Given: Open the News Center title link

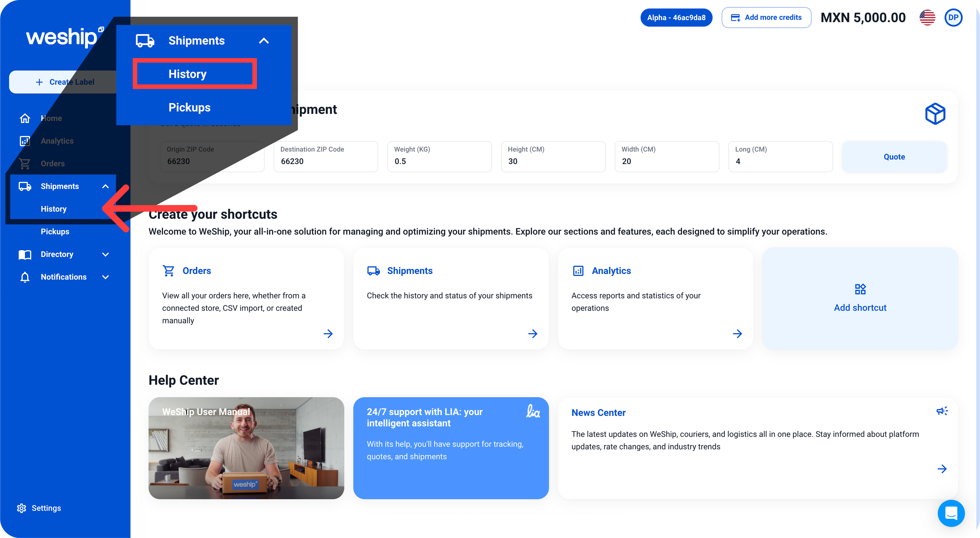Looking at the screenshot, I should point(598,412).
